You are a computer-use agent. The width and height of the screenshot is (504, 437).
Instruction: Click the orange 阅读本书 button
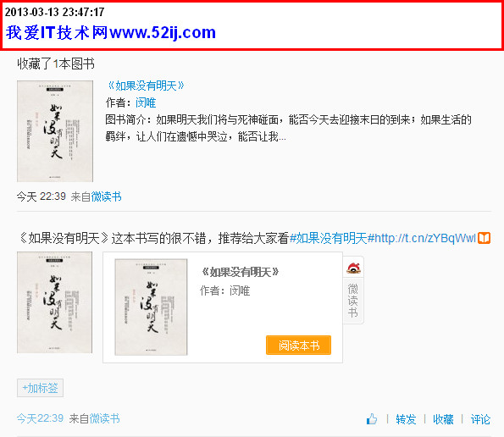coord(298,345)
